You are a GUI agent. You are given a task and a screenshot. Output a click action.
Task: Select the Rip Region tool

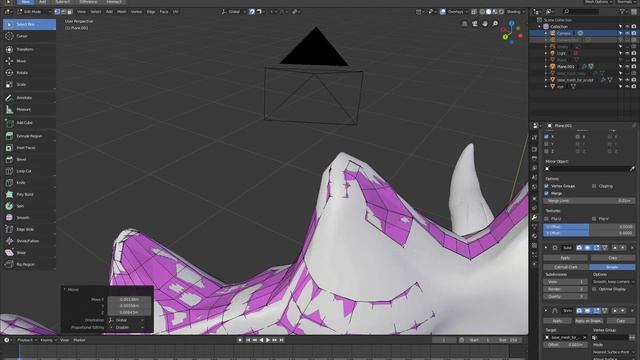click(x=29, y=264)
